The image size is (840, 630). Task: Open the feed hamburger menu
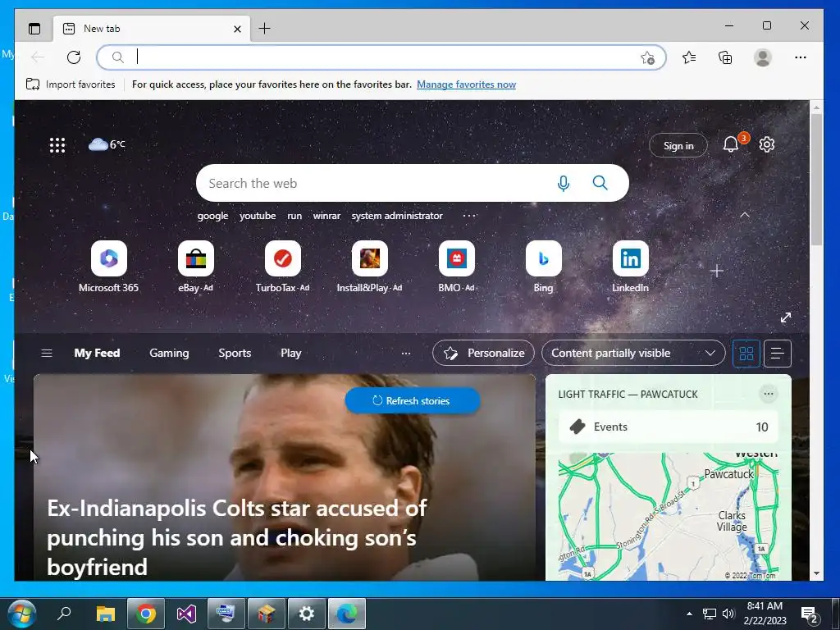(x=47, y=353)
